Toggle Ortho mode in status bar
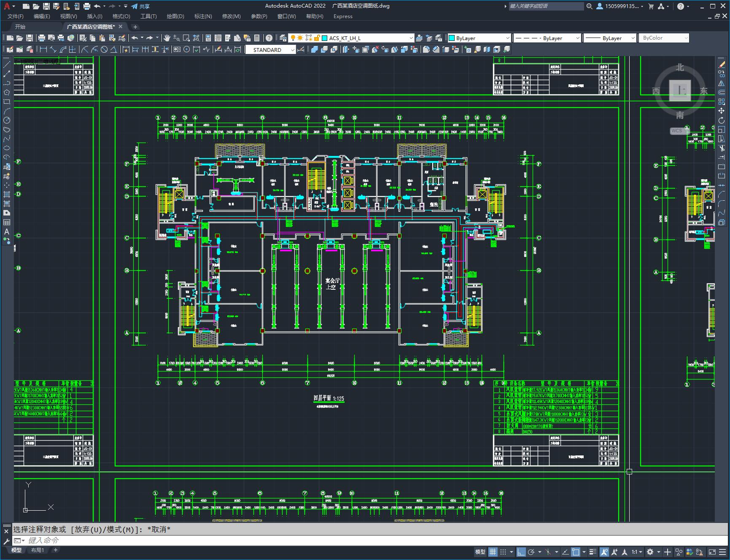 tap(521, 552)
